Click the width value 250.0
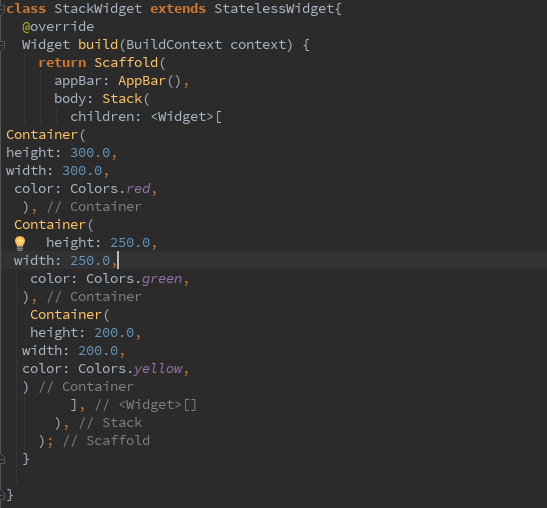This screenshot has width=547, height=508. (x=90, y=261)
